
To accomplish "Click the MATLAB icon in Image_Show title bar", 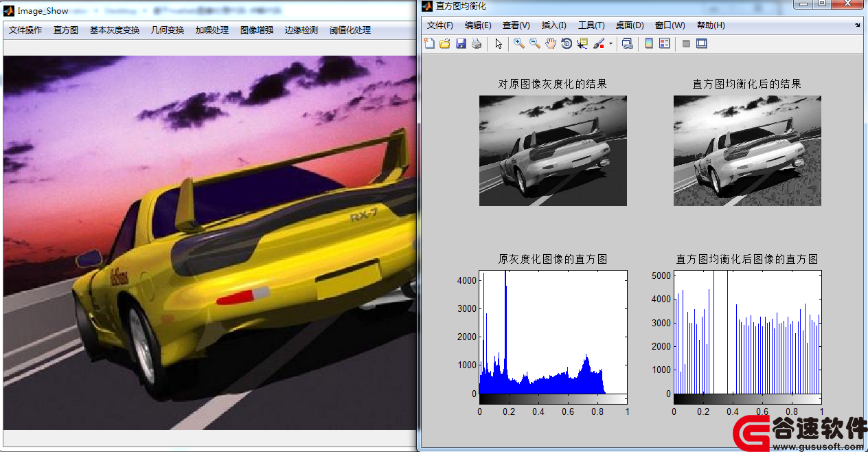I will tap(9, 10).
